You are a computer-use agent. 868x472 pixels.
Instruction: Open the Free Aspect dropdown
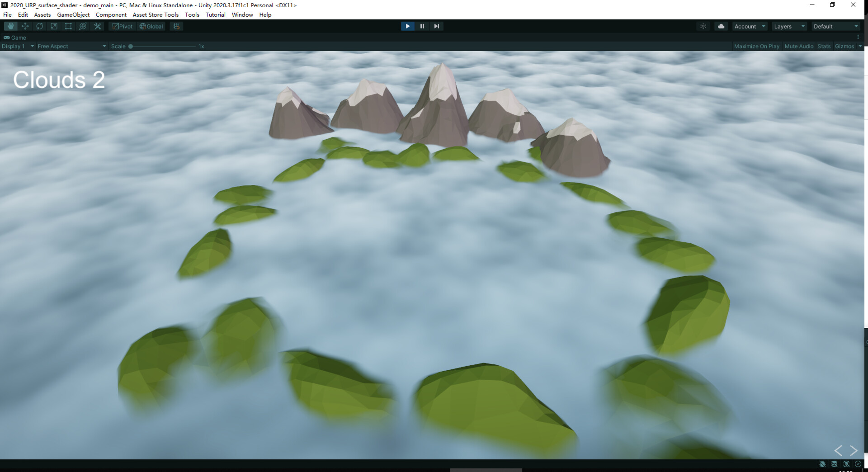coord(70,46)
